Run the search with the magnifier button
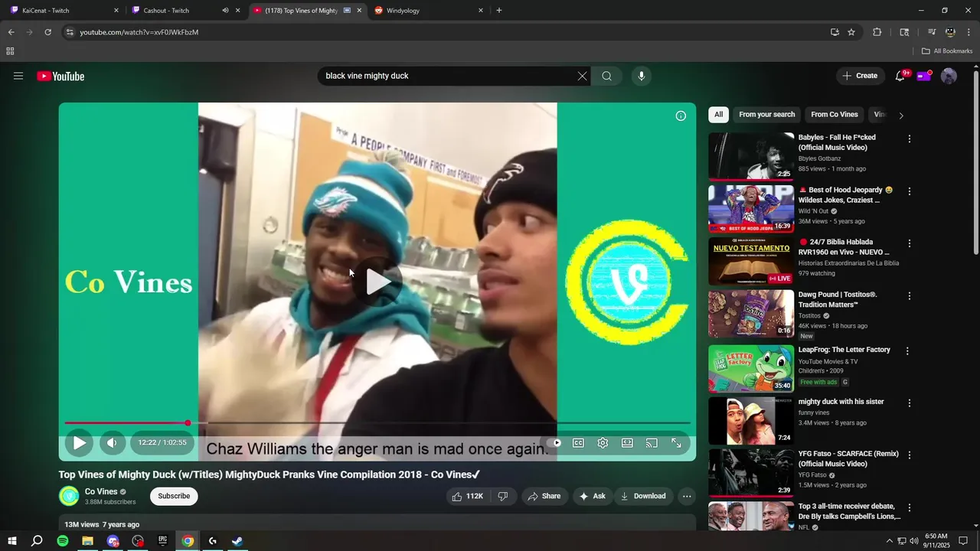This screenshot has height=551, width=980. coord(606,76)
